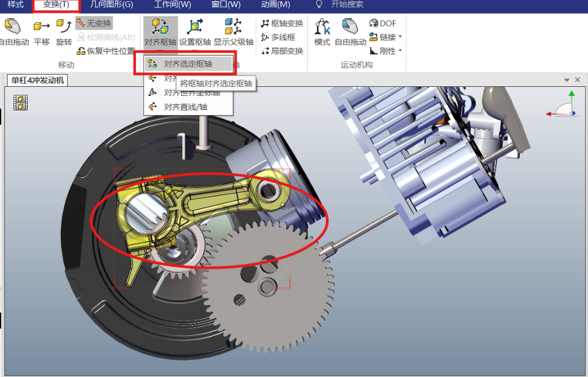Open the viewport tab list dropdown arrow
The image size is (588, 377).
pos(567,80)
